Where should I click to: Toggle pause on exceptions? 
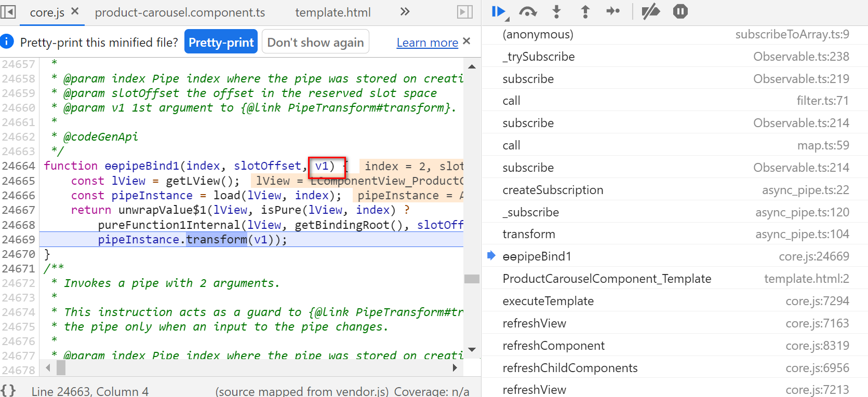click(680, 11)
